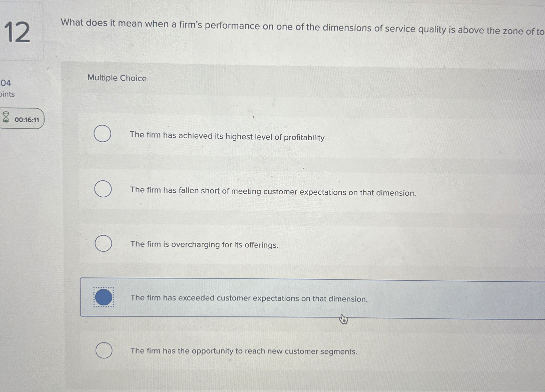Viewport: 545px width, 392px height.
Task: Click the highlighted answer row background
Action: [x=432, y=298]
